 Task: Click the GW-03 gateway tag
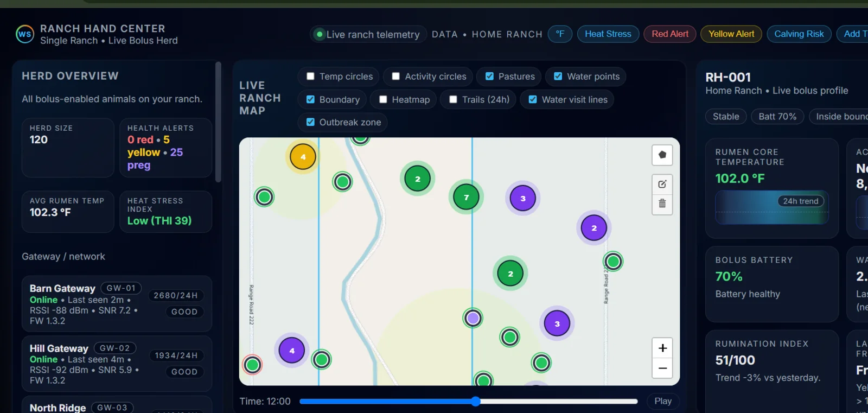(x=112, y=408)
